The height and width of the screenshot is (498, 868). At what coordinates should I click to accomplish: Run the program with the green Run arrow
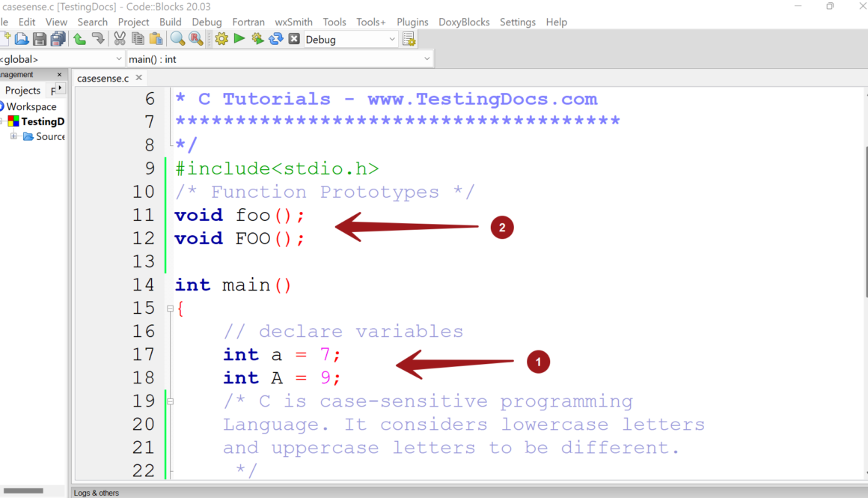pyautogui.click(x=239, y=38)
